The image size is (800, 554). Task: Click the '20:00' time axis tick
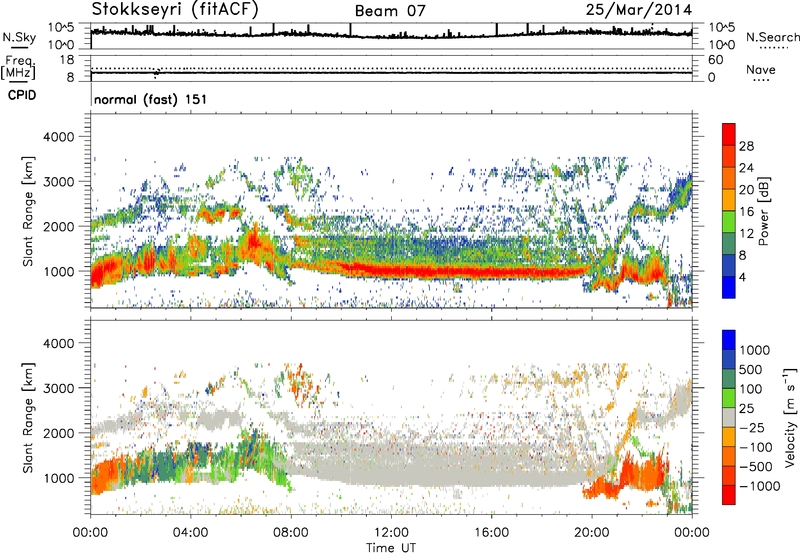click(x=592, y=533)
